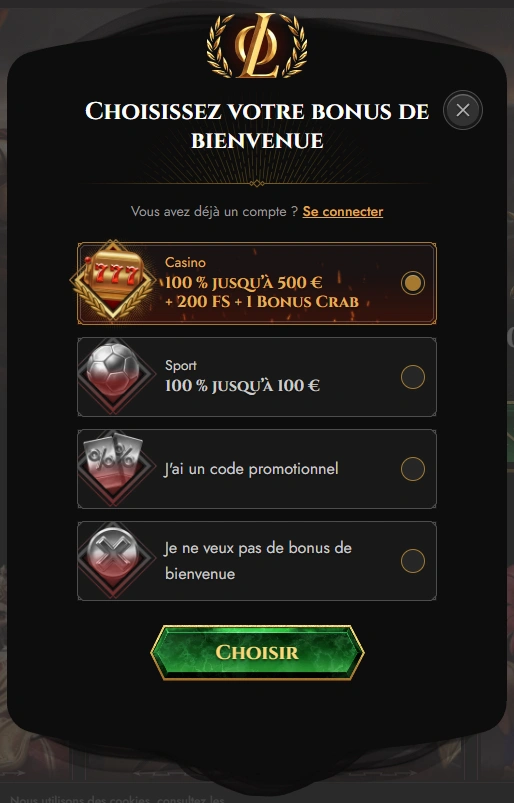Click the word Casino in first option
The width and height of the screenshot is (514, 803).
[185, 262]
